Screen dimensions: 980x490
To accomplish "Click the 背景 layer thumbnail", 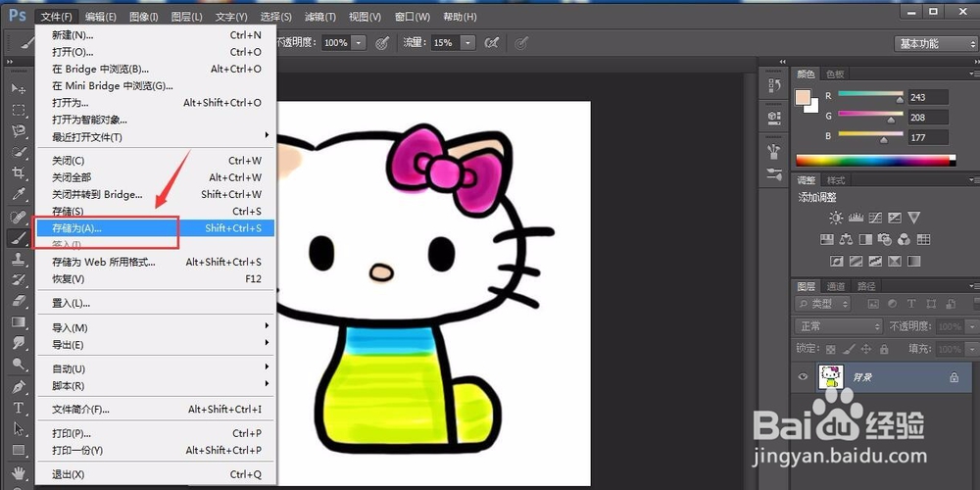I will coord(830,377).
